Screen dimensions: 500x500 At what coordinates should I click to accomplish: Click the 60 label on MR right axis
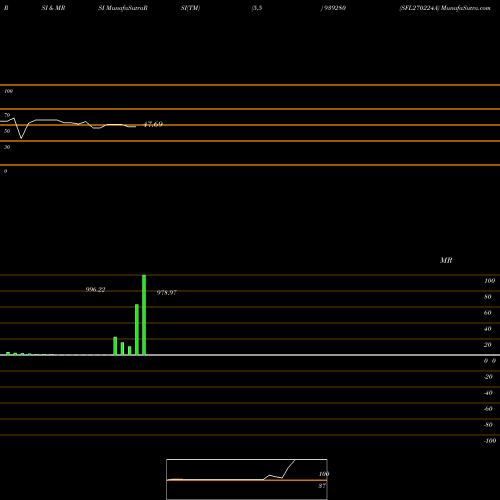click(488, 313)
